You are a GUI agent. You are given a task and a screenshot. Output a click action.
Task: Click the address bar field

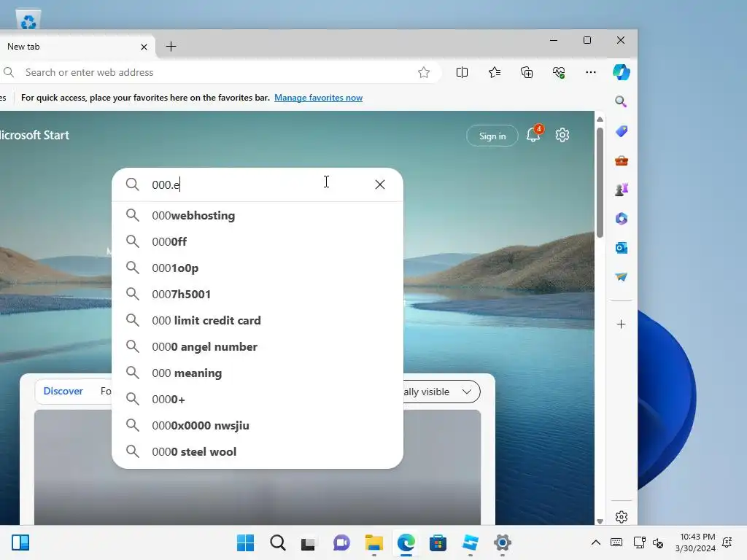pos(219,72)
